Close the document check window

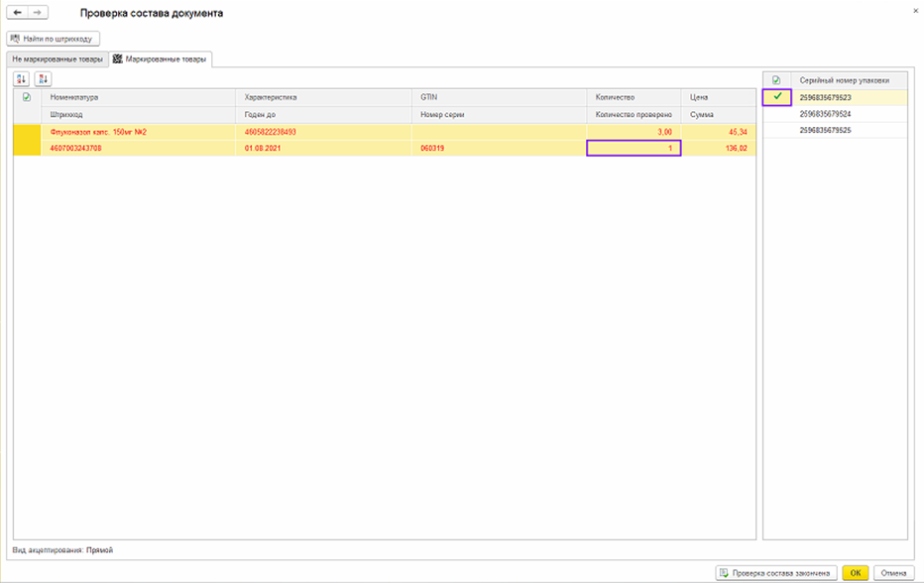pyautogui.click(x=913, y=10)
